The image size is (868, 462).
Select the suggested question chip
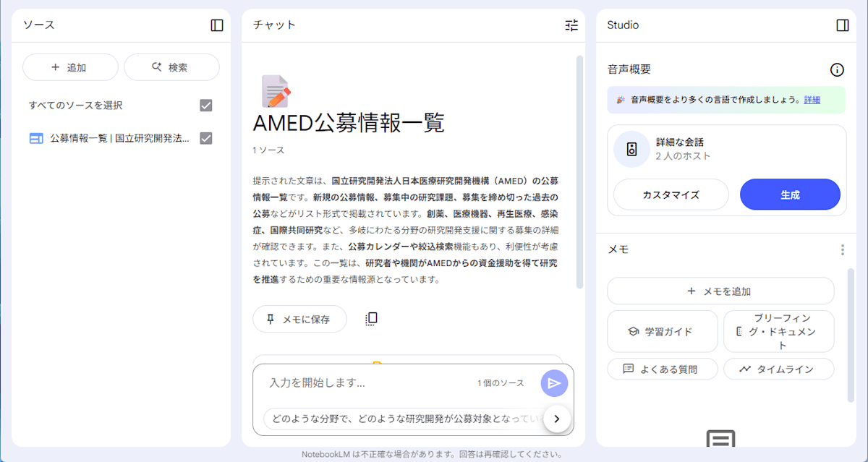point(405,419)
